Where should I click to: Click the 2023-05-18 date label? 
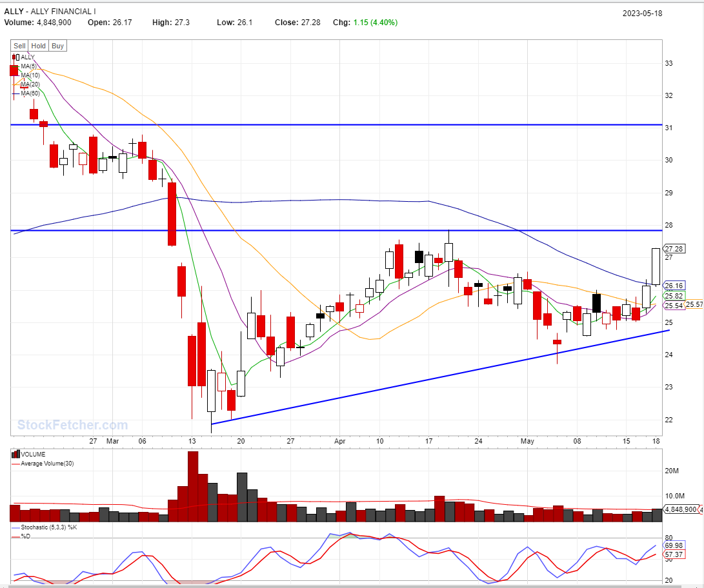pos(642,13)
